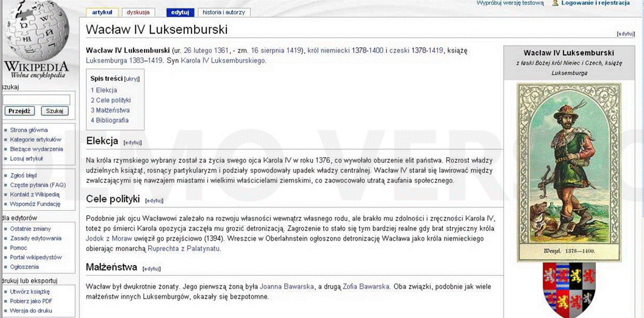Screen dimensions: 644x318
Task: Open Ruprechta z Palatynatu link
Action: [x=184, y=248]
